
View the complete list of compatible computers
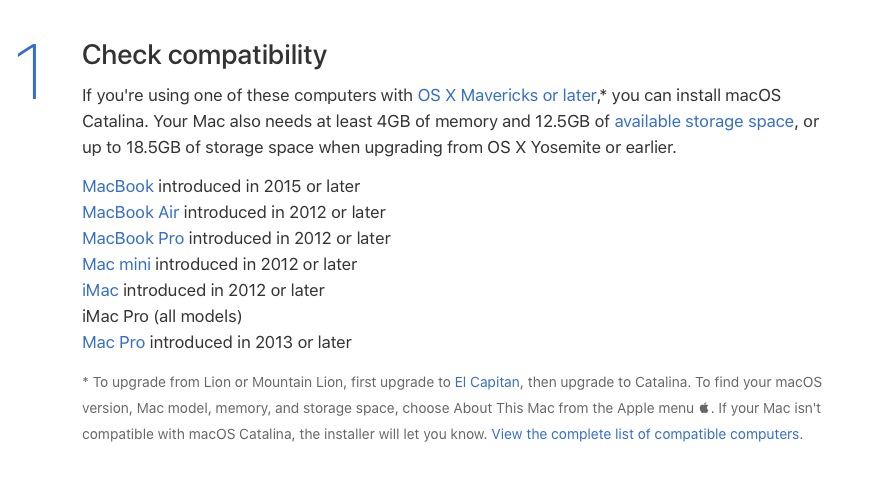point(647,434)
